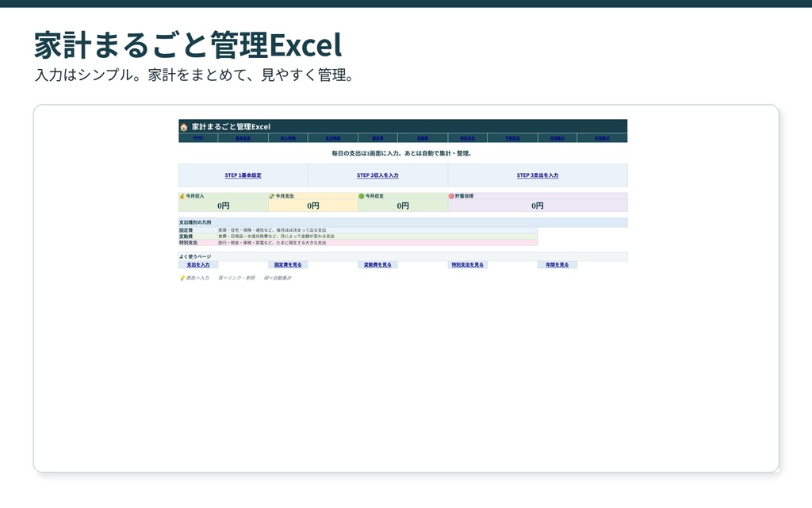Select the 特別支出 navigation tab
The height and width of the screenshot is (508, 812).
pos(468,138)
